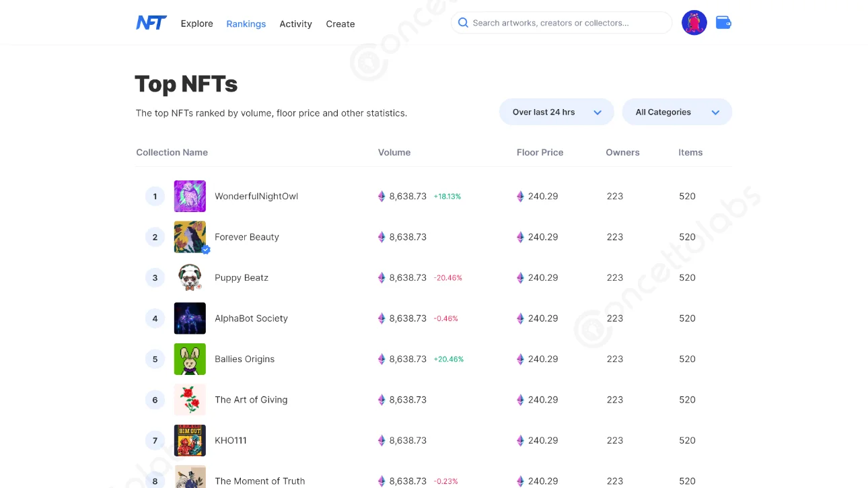The image size is (868, 488).
Task: Open the AlphaBot Society collection
Action: (x=251, y=318)
